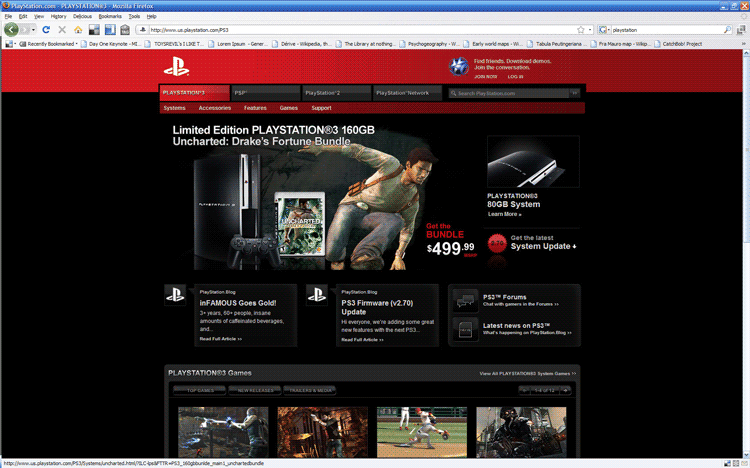Screen dimensions: 750x468
Task: Select the NEW RELEASES tab
Action: point(255,390)
